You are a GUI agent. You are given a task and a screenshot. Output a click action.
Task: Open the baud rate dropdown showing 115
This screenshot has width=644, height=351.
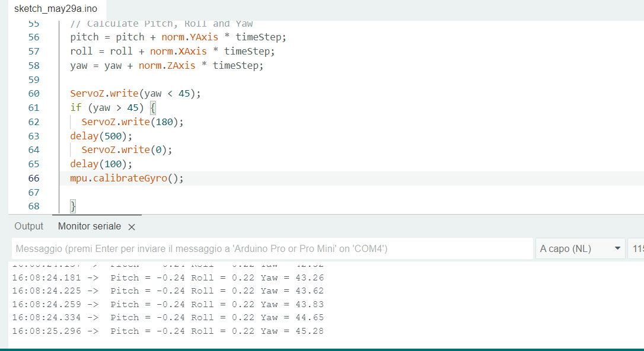tap(636, 248)
